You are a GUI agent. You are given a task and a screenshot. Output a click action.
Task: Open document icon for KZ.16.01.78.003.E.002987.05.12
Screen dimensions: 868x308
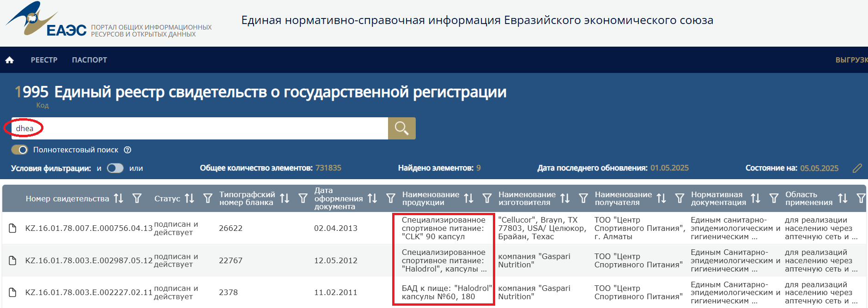click(13, 260)
